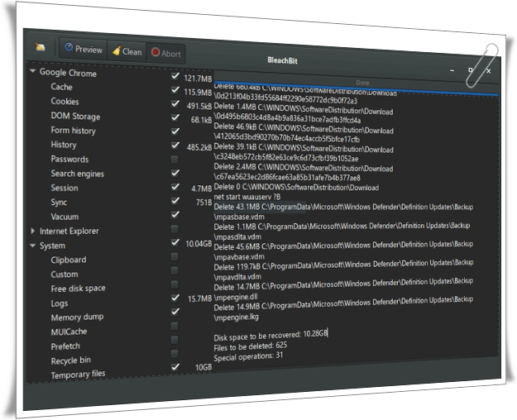Screen dimensions: 517x420
Task: Click the broom icon on Clean
Action: 117,50
